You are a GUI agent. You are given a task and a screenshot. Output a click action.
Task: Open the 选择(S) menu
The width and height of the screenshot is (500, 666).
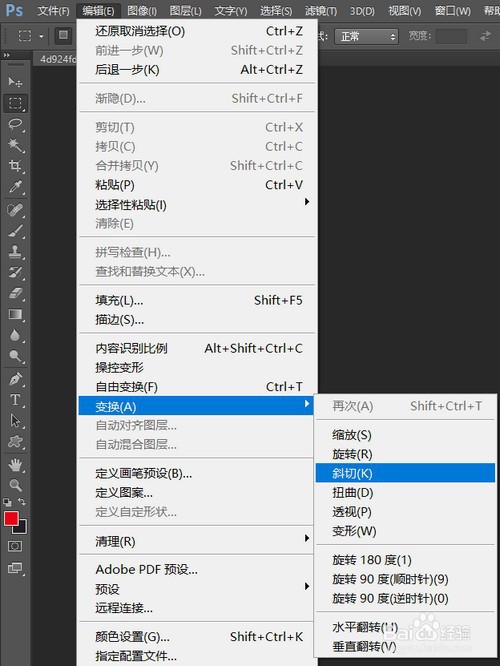tap(276, 10)
